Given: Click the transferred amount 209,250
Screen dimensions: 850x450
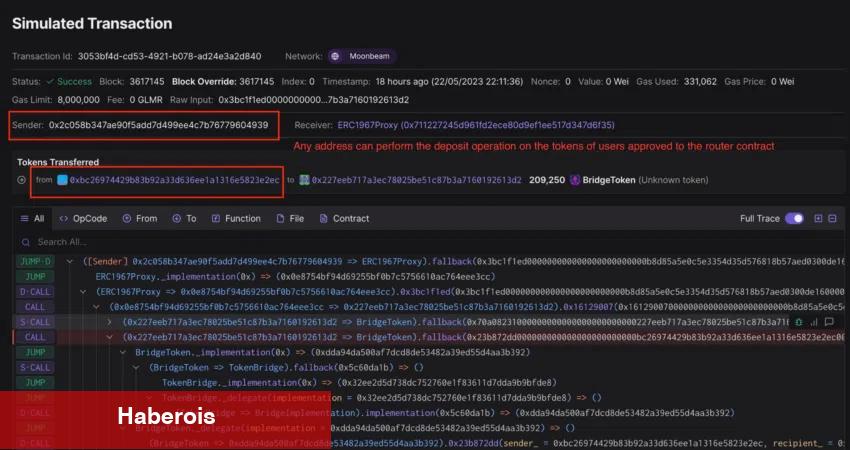Looking at the screenshot, I should (547, 180).
